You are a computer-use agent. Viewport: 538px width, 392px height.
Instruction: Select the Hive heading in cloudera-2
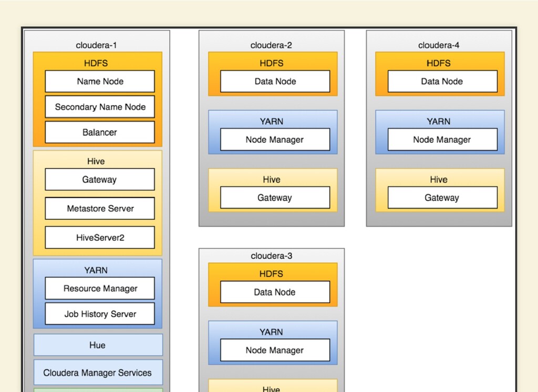tap(272, 180)
